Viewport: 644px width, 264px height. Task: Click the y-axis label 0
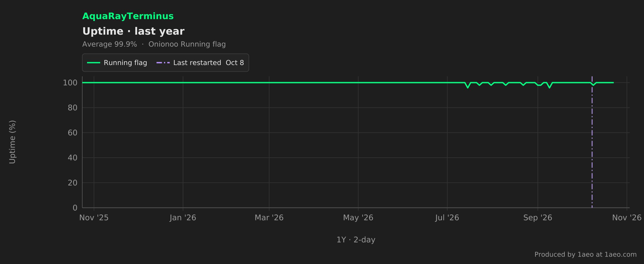coord(75,208)
